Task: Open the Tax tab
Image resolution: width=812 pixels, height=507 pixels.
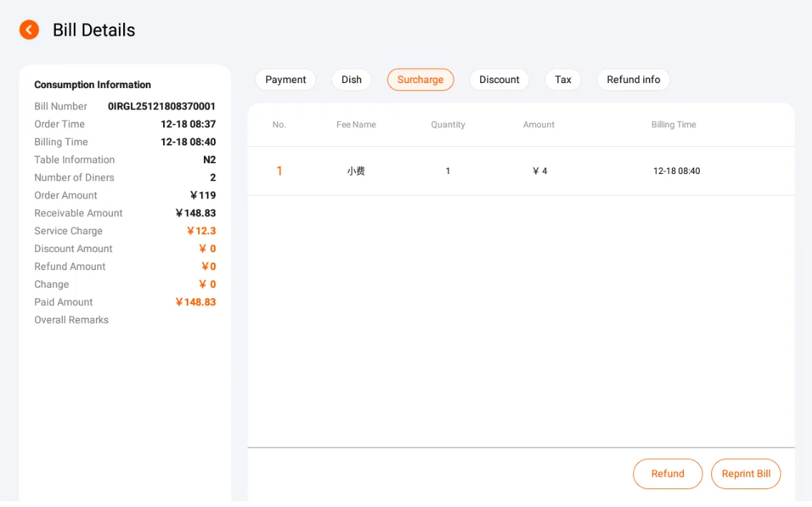Action: coord(563,79)
